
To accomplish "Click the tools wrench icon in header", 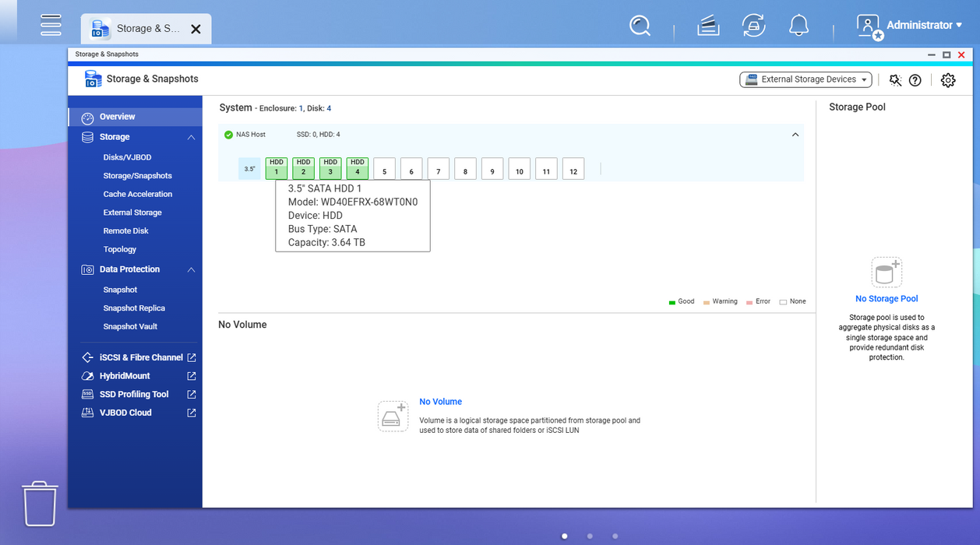I will [x=895, y=80].
